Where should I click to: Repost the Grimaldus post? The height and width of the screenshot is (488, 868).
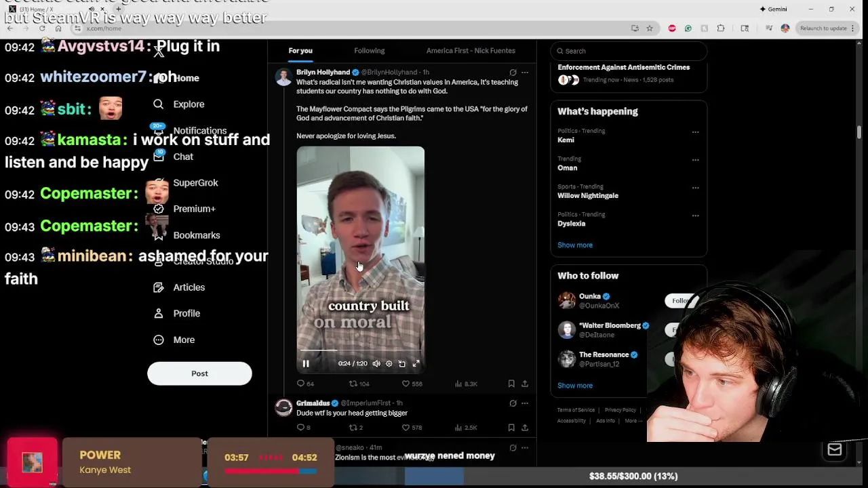356,428
